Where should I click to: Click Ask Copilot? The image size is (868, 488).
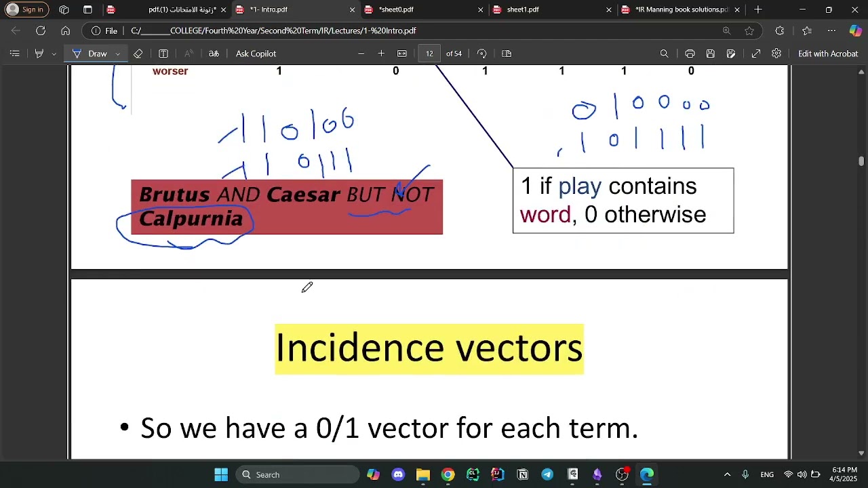pos(256,54)
